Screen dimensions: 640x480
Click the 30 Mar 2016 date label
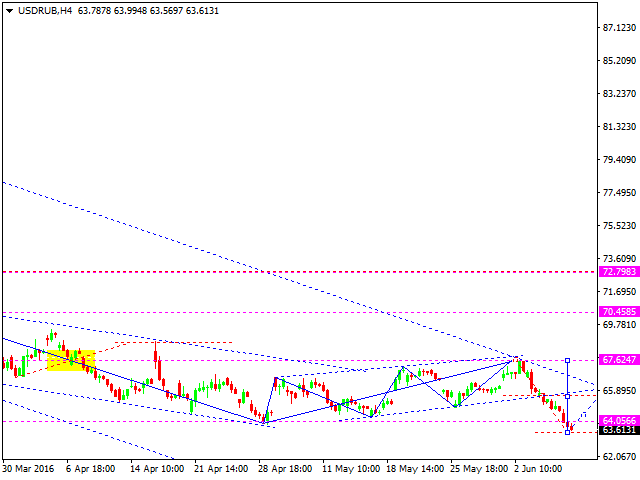click(28, 469)
